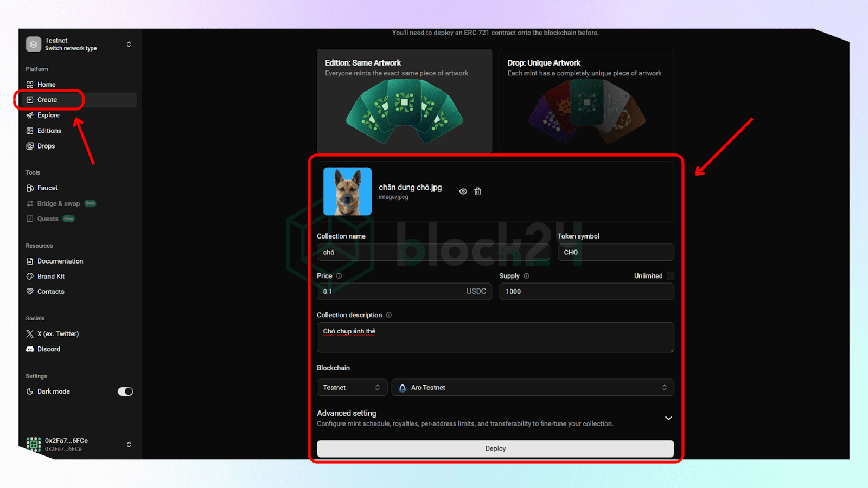Viewport: 868px width, 488px height.
Task: Click the trash icon beside chân dung chó.jpg
Action: [x=477, y=191]
